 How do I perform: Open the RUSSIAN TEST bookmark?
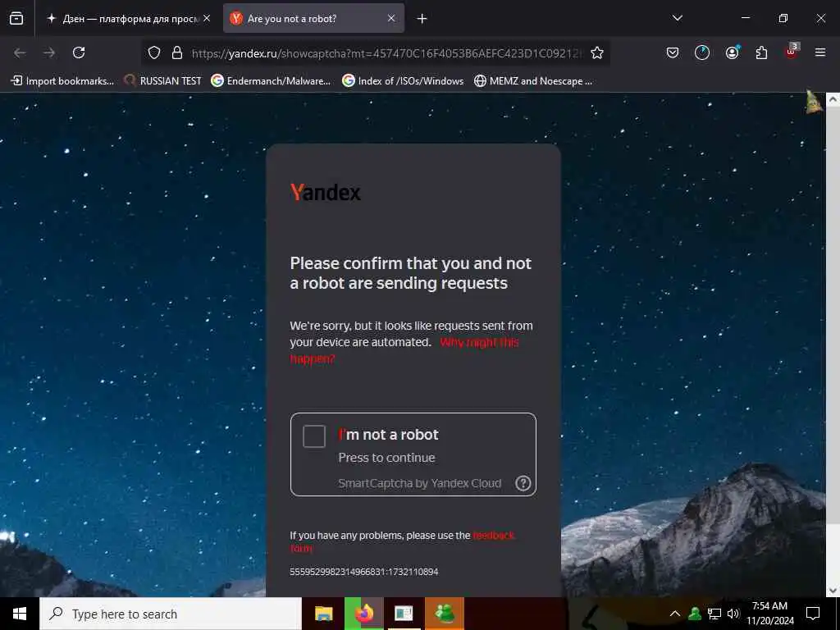tap(163, 81)
